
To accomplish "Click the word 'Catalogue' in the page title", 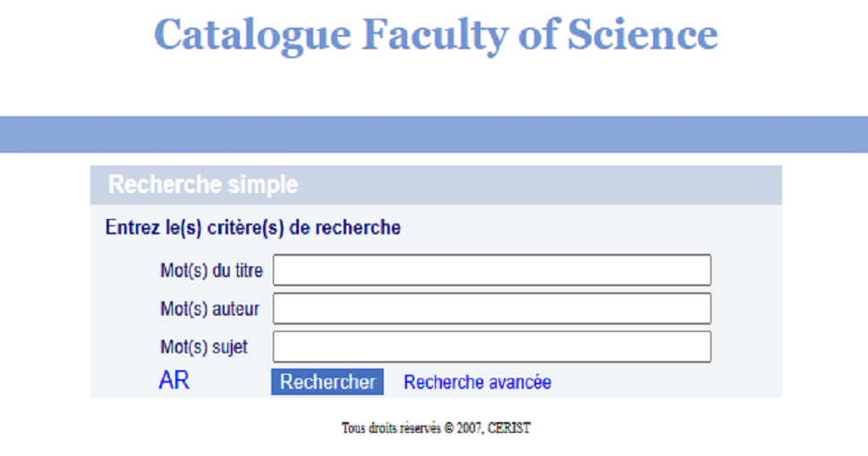I will (251, 35).
